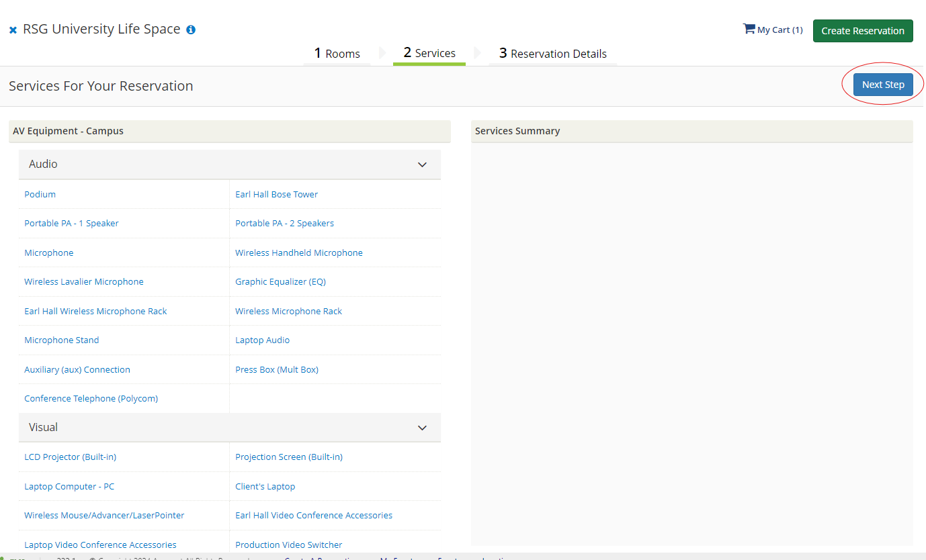The image size is (926, 560).
Task: Select Earl Hall Bose Tower
Action: click(x=276, y=194)
